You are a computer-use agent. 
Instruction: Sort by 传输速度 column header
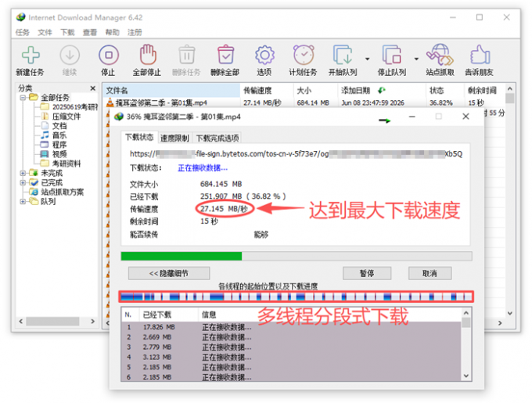pyautogui.click(x=267, y=91)
